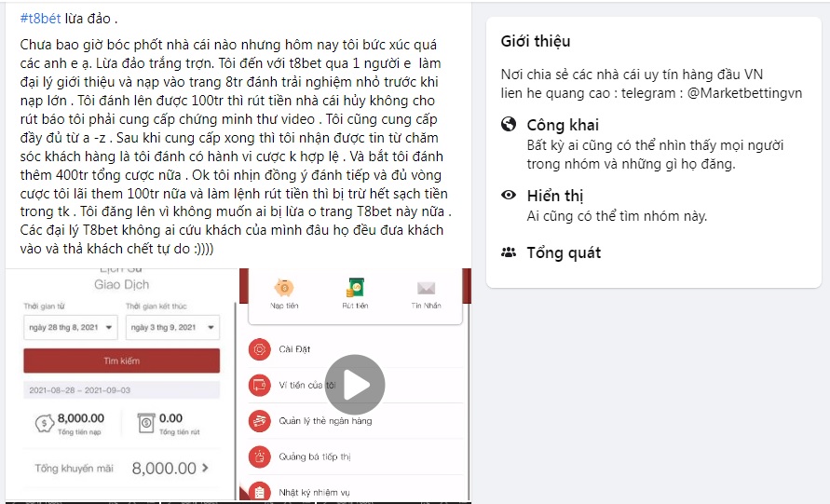Open the Nhật ký nhiệm vụ icon
Viewport: 830px width, 504px height.
click(x=259, y=491)
